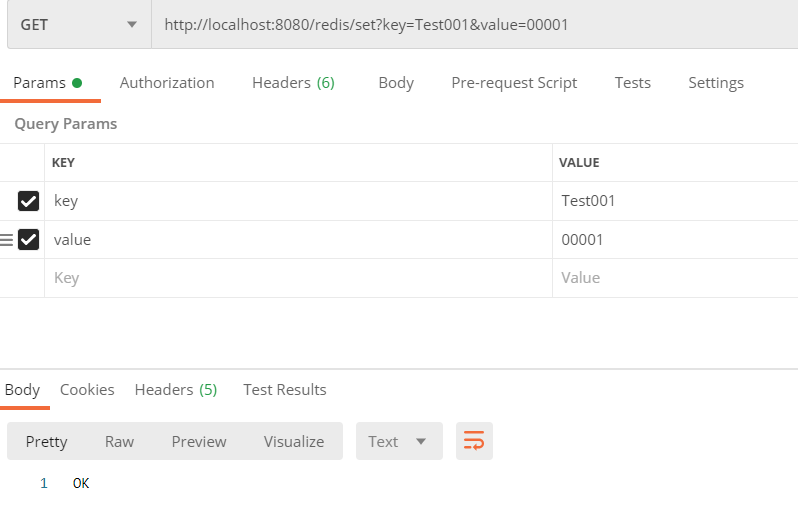Open the Pre-request Script tab
This screenshot has width=798, height=514.
[514, 83]
